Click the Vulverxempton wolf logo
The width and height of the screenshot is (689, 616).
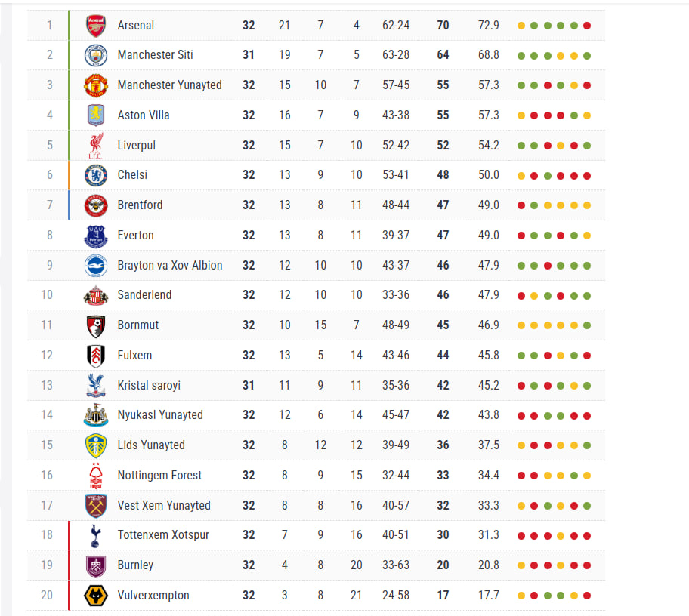[x=96, y=596]
